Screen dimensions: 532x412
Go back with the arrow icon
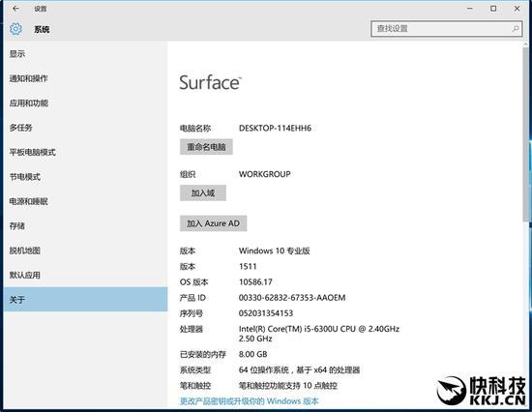point(15,9)
